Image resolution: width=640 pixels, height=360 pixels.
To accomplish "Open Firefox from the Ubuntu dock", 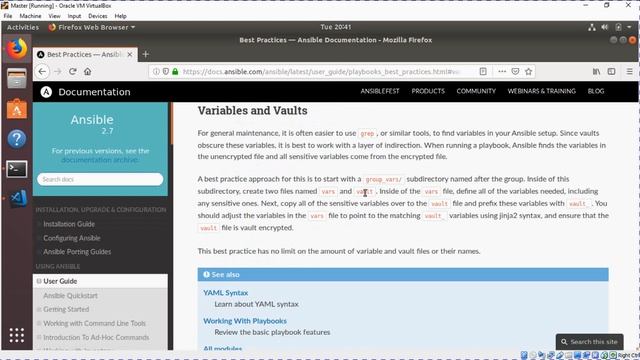I will (x=17, y=49).
